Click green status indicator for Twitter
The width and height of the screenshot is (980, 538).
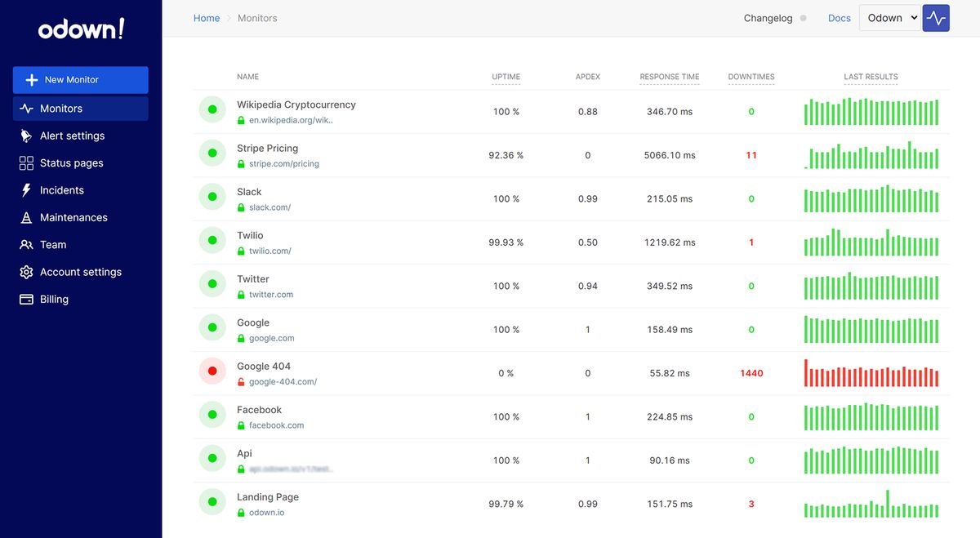[212, 283]
